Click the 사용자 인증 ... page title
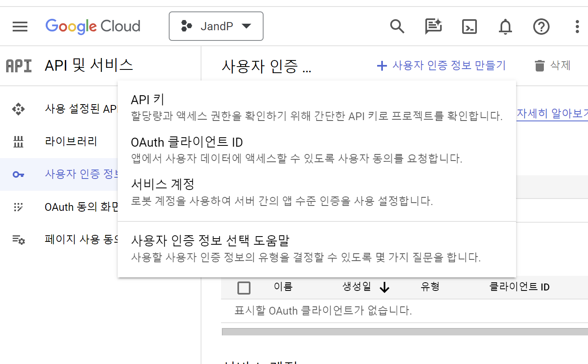The width and height of the screenshot is (588, 364). click(x=266, y=66)
